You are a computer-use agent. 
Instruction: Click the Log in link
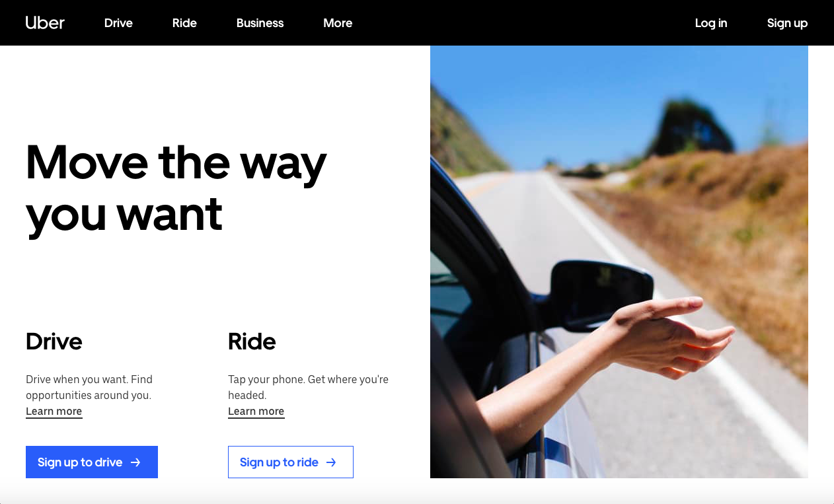point(711,22)
